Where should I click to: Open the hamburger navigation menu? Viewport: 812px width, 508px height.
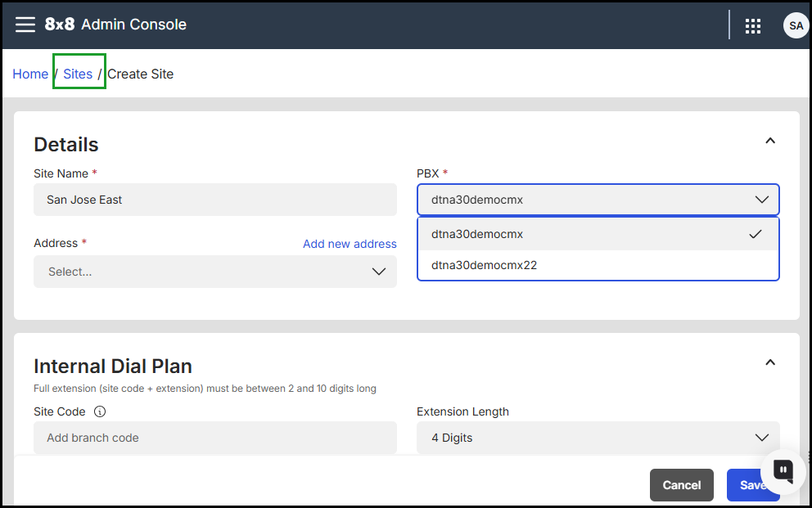(x=25, y=25)
